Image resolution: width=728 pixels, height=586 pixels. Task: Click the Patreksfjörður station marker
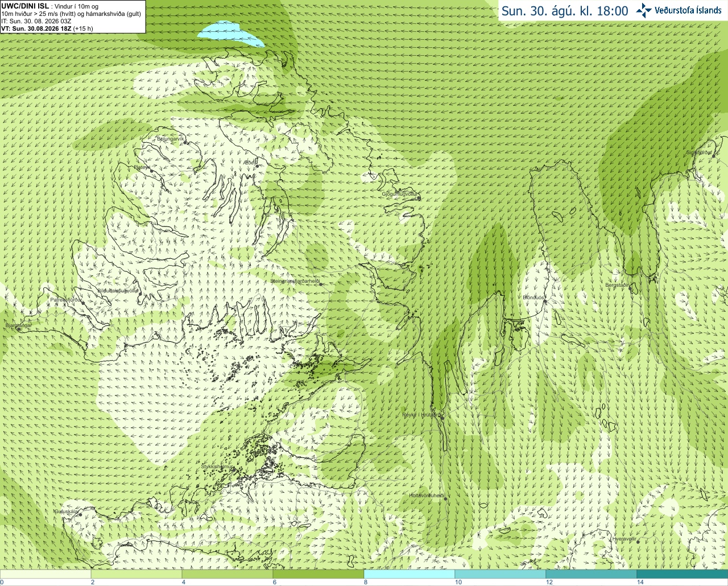[82, 303]
